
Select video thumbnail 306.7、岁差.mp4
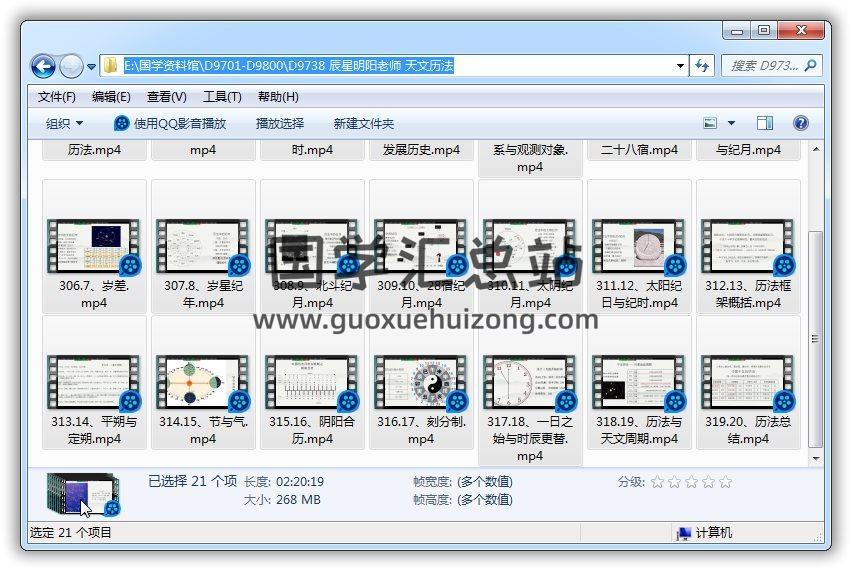tap(94, 246)
